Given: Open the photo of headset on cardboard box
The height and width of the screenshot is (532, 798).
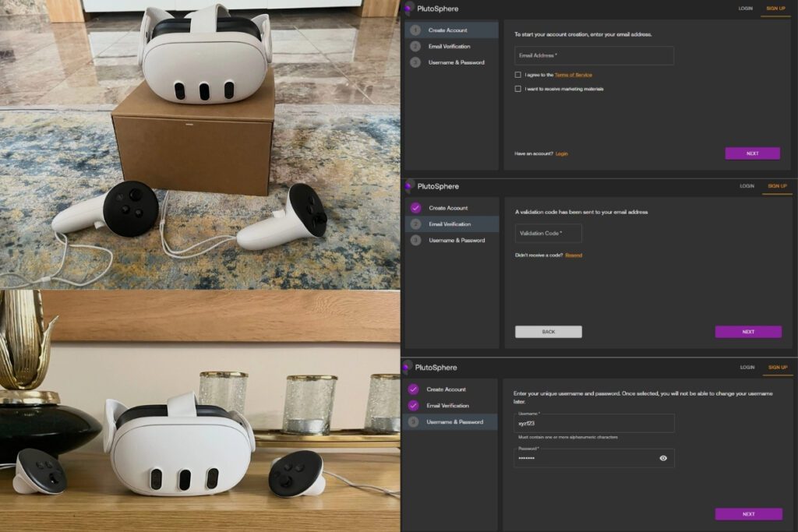Looking at the screenshot, I should point(199,144).
